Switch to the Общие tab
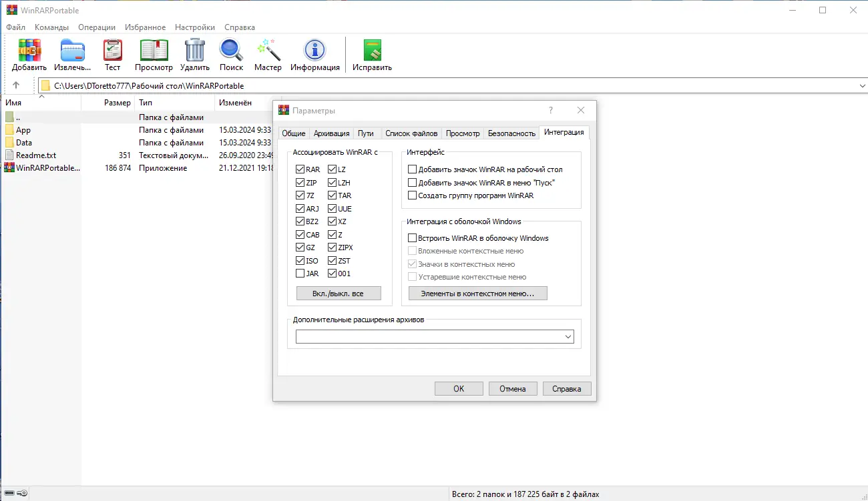Screen dimensions: 868x501 pos(294,133)
